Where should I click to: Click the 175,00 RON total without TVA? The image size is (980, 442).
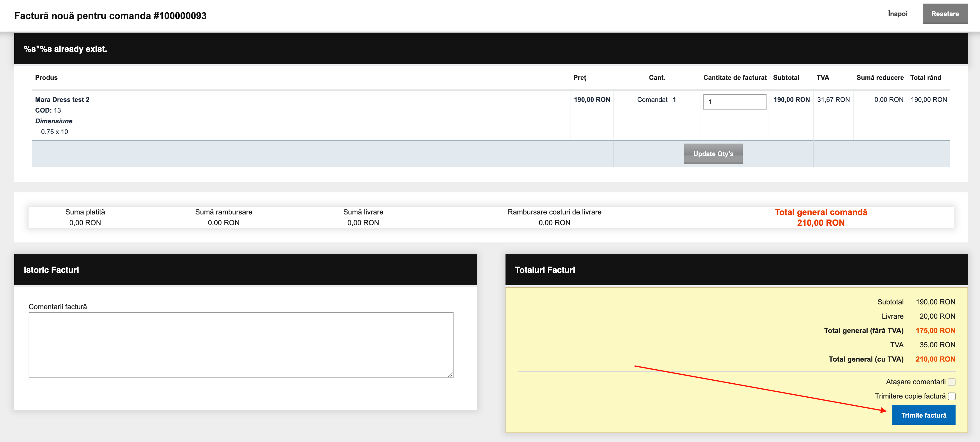[x=935, y=331]
